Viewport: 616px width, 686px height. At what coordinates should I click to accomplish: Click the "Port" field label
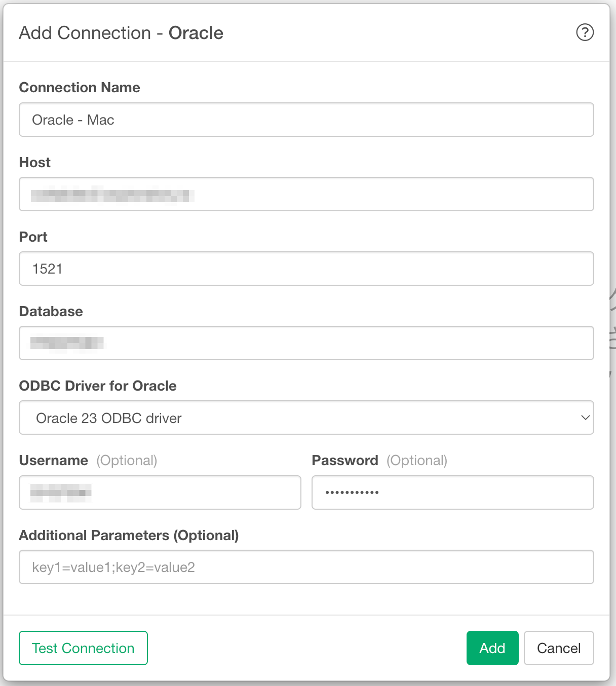(x=33, y=237)
